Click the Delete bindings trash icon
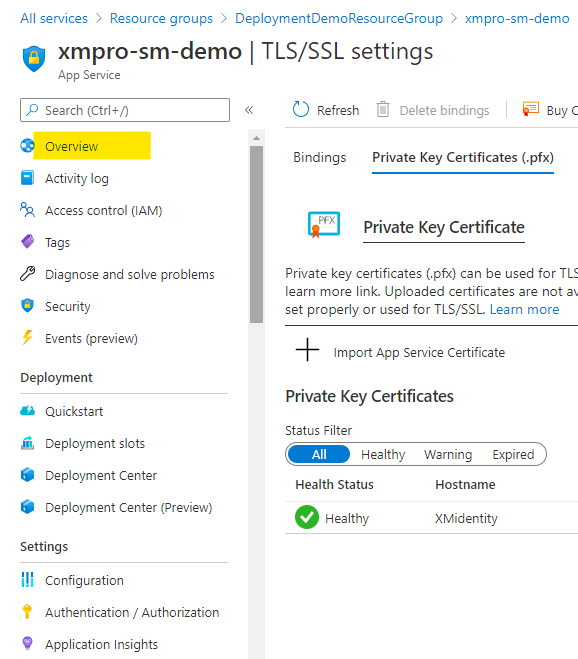The image size is (578, 659). coord(383,109)
